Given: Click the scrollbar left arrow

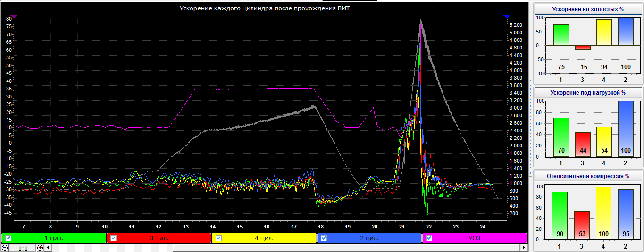Looking at the screenshot, I should click(48, 248).
